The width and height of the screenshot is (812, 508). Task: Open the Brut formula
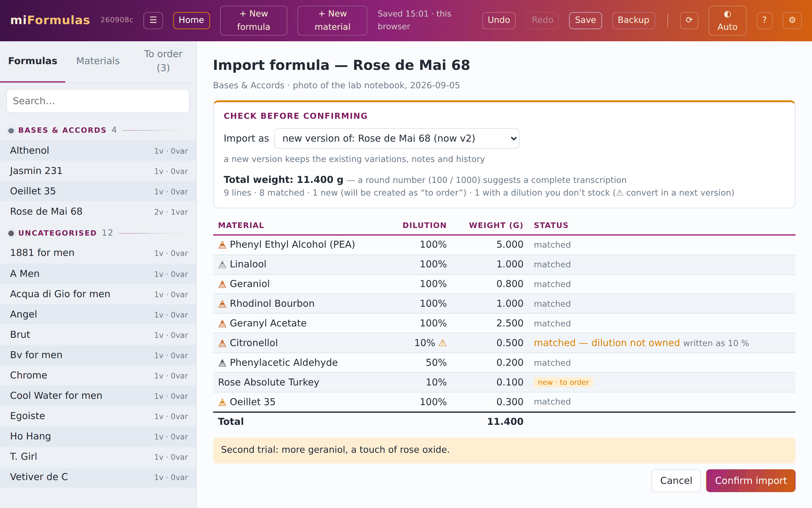pos(98,335)
